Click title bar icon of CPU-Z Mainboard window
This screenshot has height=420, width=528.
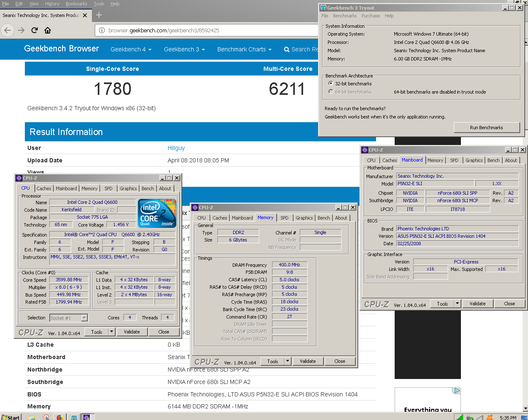365,150
